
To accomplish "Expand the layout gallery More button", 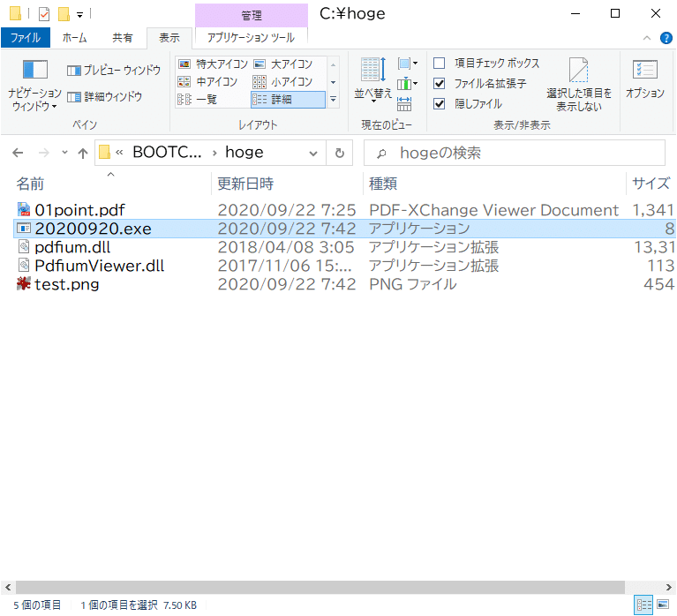I will click(334, 100).
